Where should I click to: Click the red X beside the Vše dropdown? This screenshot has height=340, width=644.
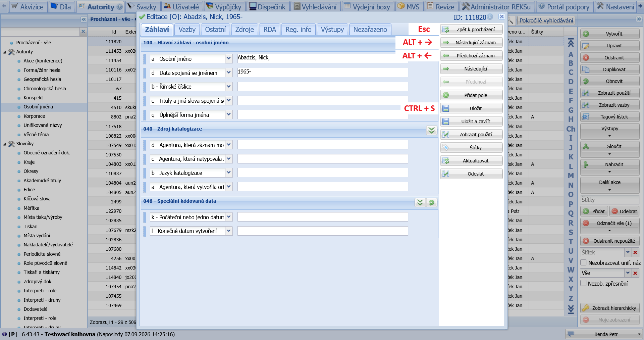[x=635, y=273]
